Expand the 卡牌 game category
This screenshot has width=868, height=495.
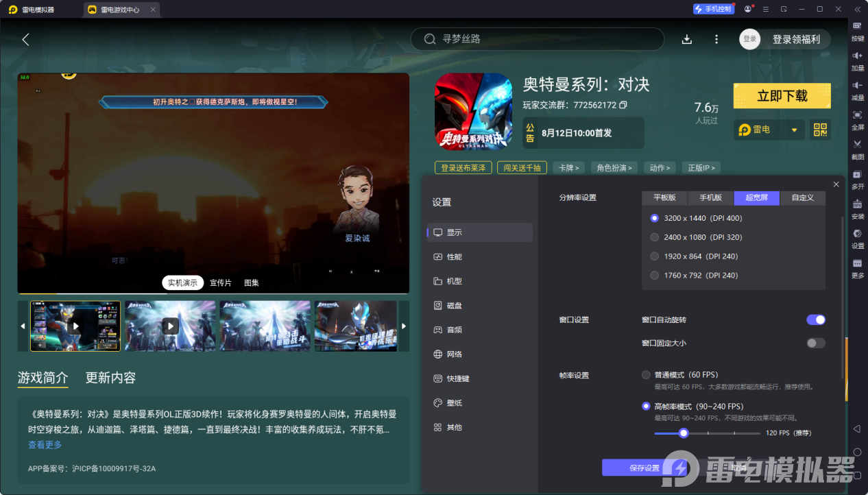click(568, 167)
